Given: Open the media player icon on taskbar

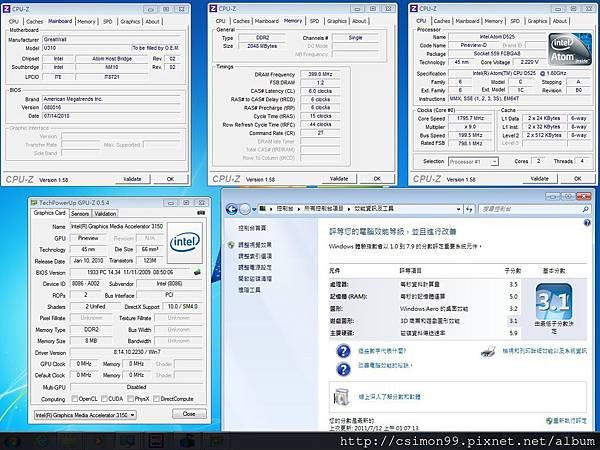Looking at the screenshot, I should click(x=98, y=442).
